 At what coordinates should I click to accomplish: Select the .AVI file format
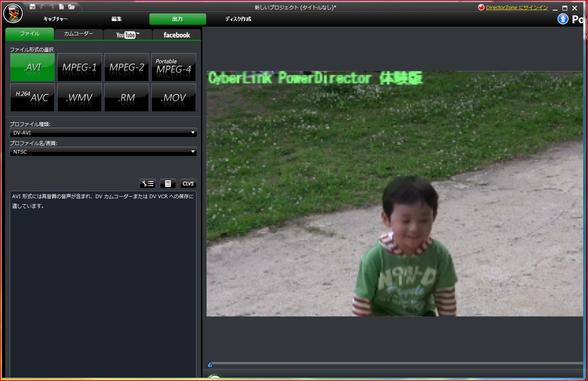(32, 67)
